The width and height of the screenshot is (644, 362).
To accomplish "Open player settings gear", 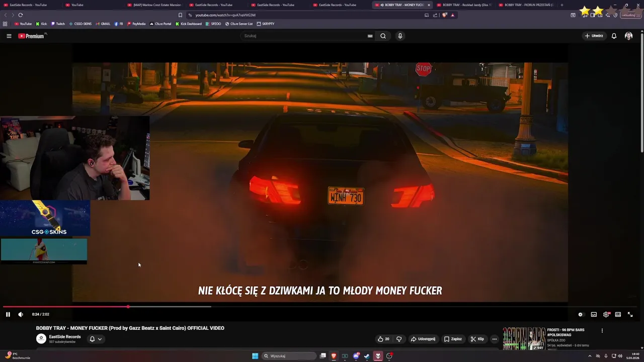I will 606,314.
